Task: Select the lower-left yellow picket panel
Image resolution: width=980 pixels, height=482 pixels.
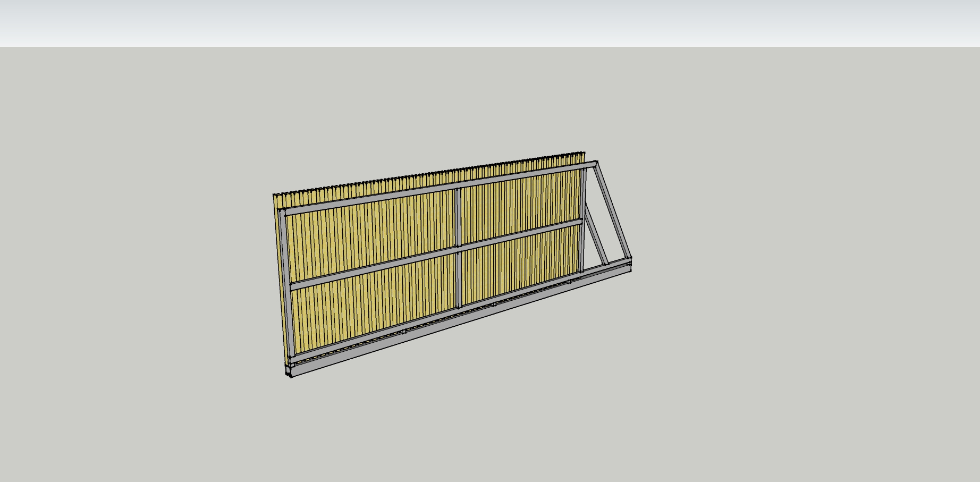Action: tap(372, 308)
